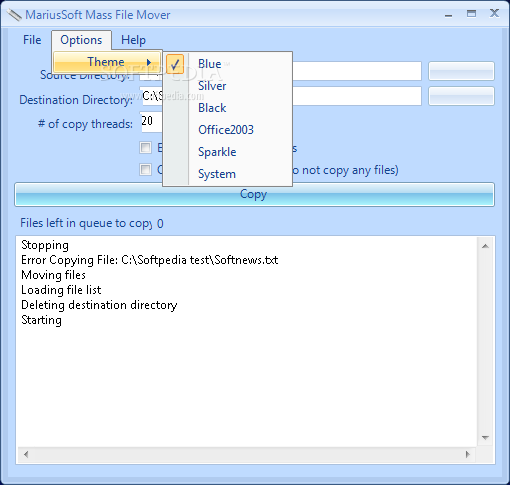Click the checkmark beside Blue theme
The image size is (510, 485).
175,64
